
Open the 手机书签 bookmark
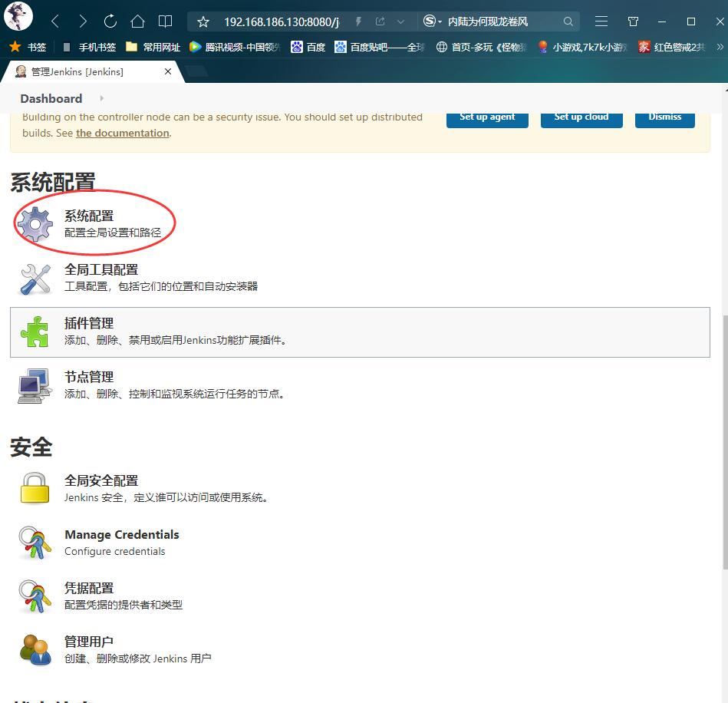89,47
